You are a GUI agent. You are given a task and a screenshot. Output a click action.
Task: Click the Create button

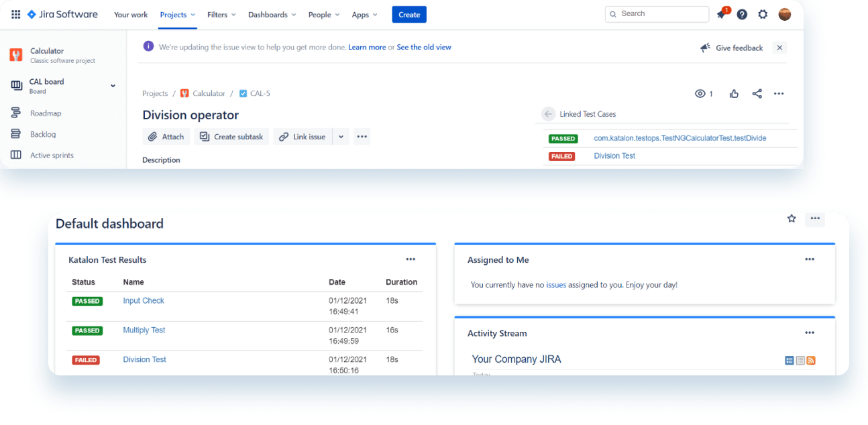pyautogui.click(x=409, y=15)
